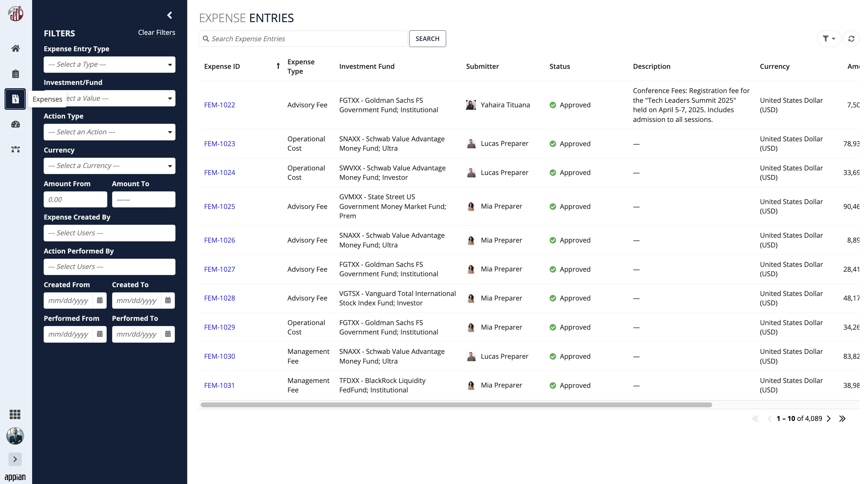Collapse the filters panel with left chevron
868x484 pixels.
[x=169, y=15]
